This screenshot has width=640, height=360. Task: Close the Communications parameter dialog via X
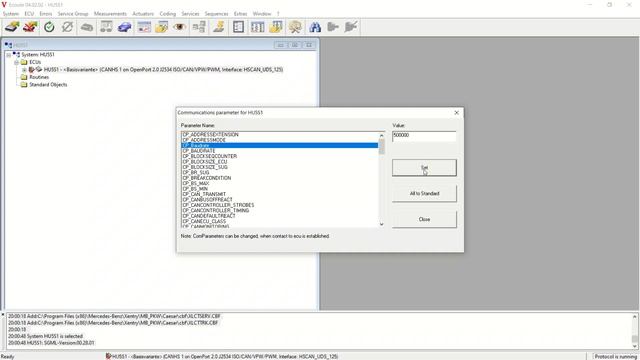[456, 113]
